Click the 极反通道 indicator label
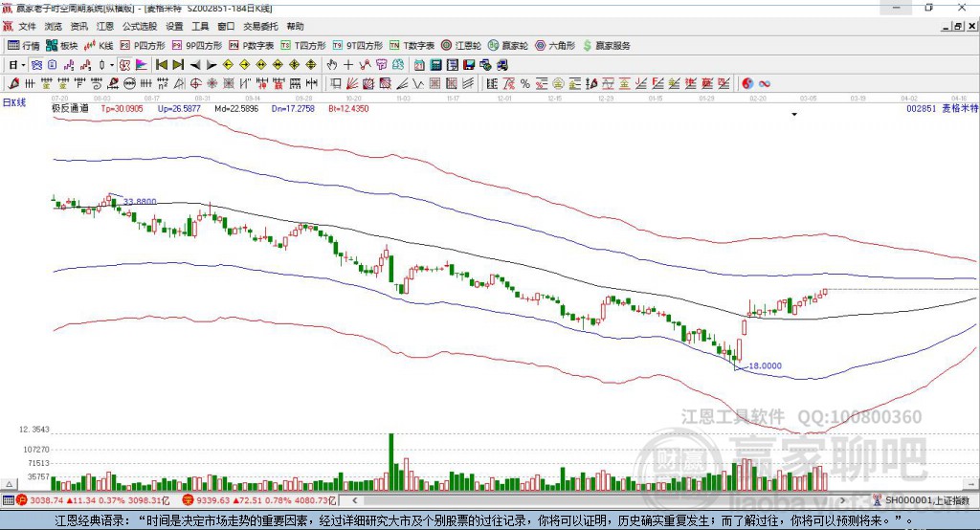The image size is (980, 530). (69, 108)
